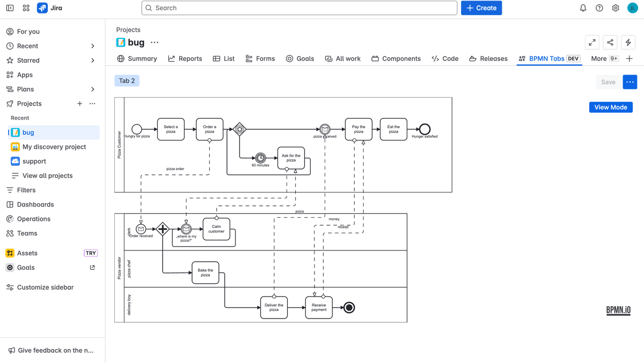Expand the Plans menu chevron
The image size is (644, 363).
coord(92,89)
